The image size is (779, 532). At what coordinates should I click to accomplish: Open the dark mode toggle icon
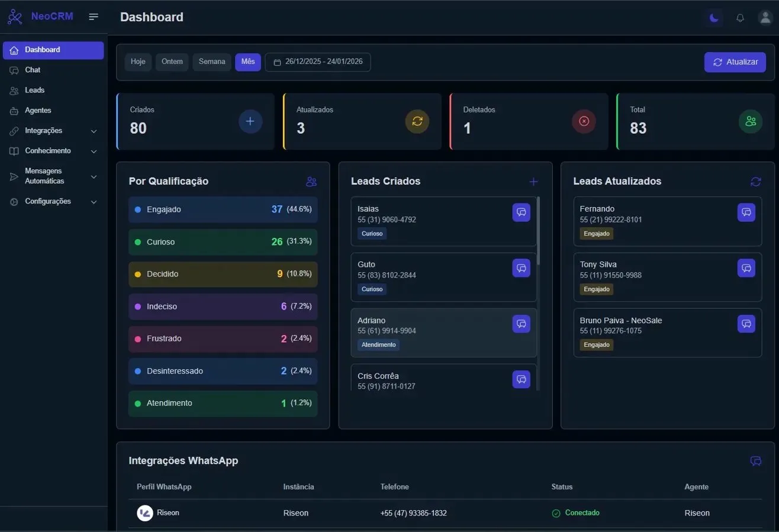713,18
